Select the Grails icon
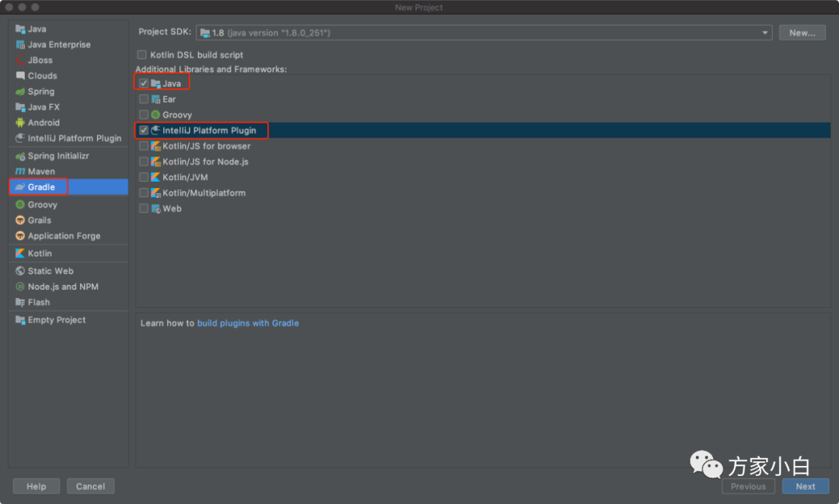 click(x=20, y=220)
